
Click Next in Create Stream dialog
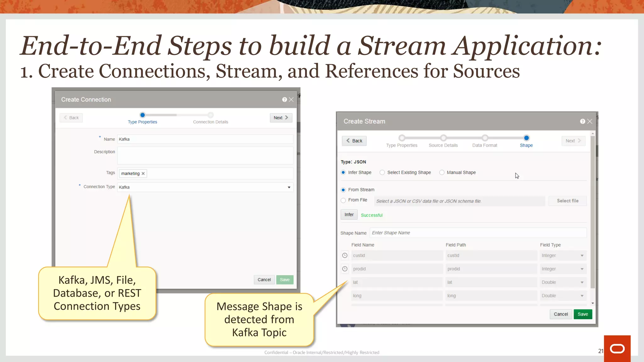(x=573, y=141)
